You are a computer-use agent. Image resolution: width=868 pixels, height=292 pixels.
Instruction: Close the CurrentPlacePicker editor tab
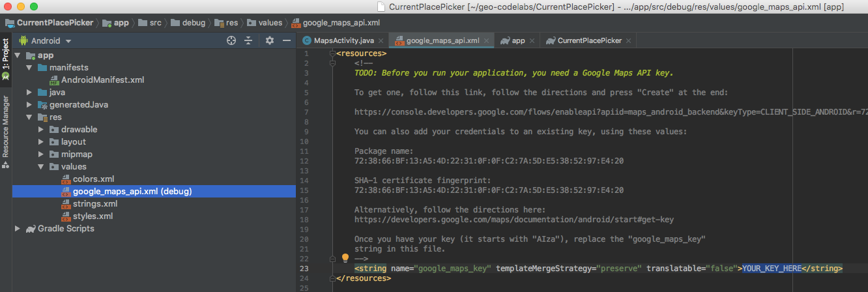[629, 40]
